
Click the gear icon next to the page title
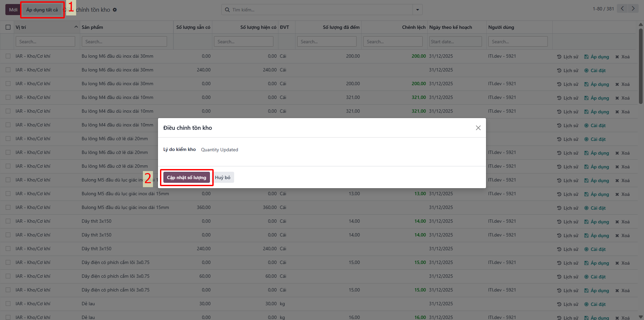click(x=115, y=10)
